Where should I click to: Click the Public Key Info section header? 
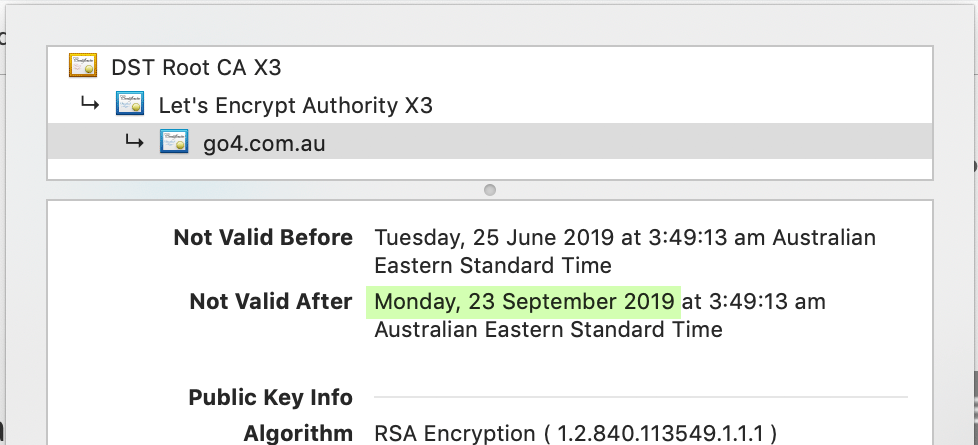(x=270, y=398)
